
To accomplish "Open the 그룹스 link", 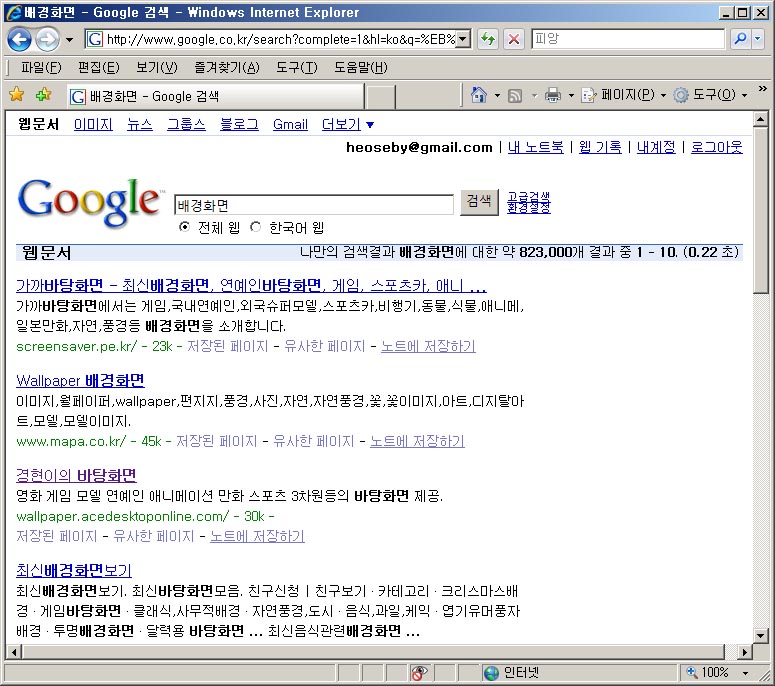I will pos(186,124).
